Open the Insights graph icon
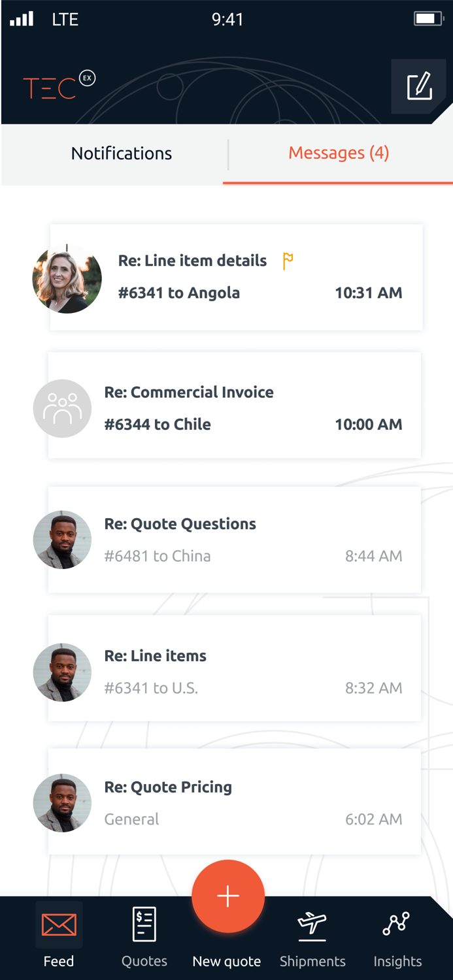 [x=397, y=924]
